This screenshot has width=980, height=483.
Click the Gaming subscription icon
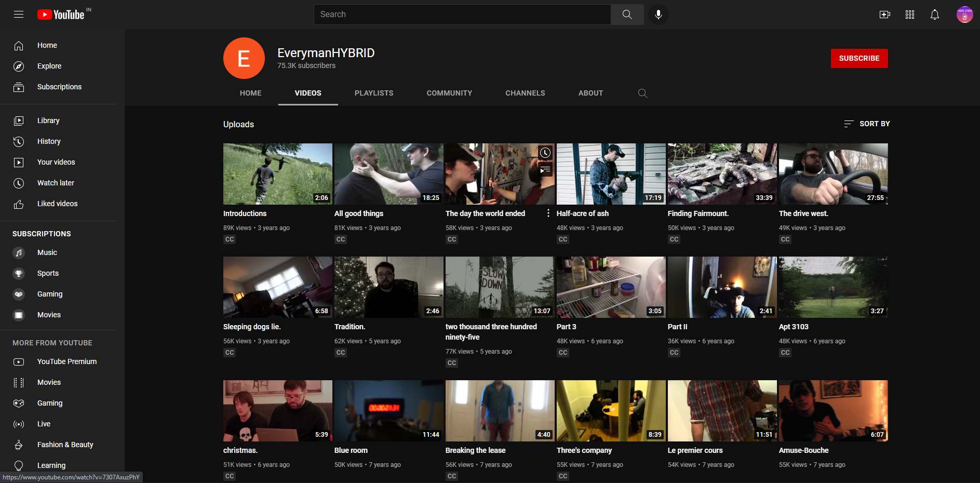click(x=19, y=294)
